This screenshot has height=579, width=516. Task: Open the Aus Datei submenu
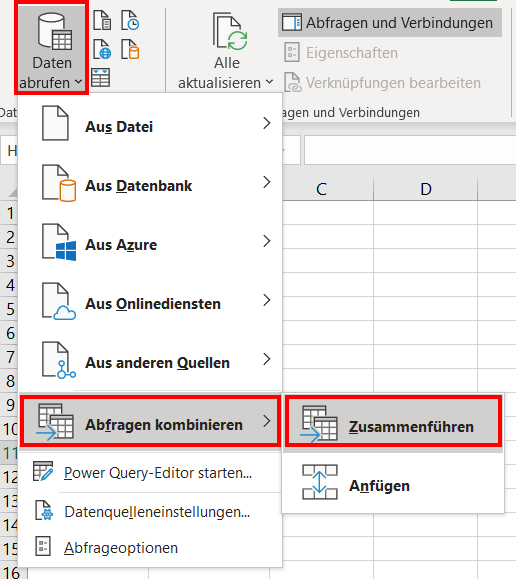[x=150, y=124]
